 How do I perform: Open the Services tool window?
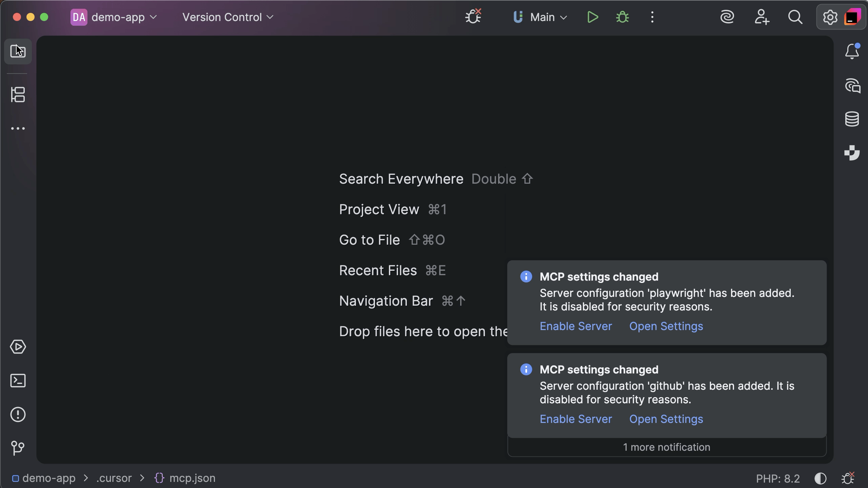click(x=18, y=347)
